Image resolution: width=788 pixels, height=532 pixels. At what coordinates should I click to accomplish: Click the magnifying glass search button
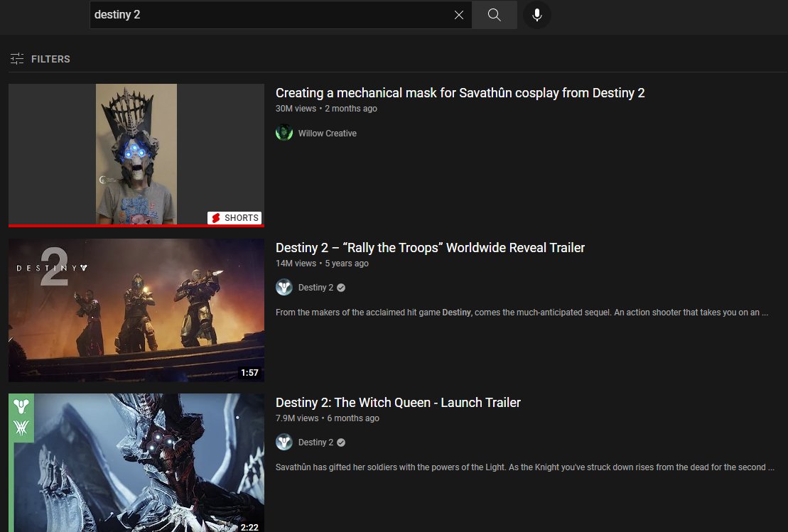point(495,15)
